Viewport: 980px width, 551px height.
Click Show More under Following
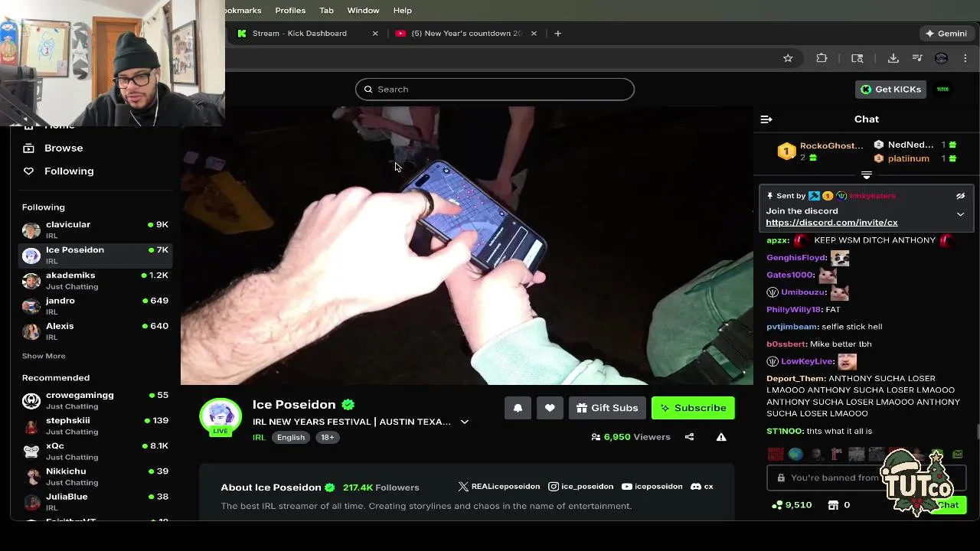pos(44,356)
